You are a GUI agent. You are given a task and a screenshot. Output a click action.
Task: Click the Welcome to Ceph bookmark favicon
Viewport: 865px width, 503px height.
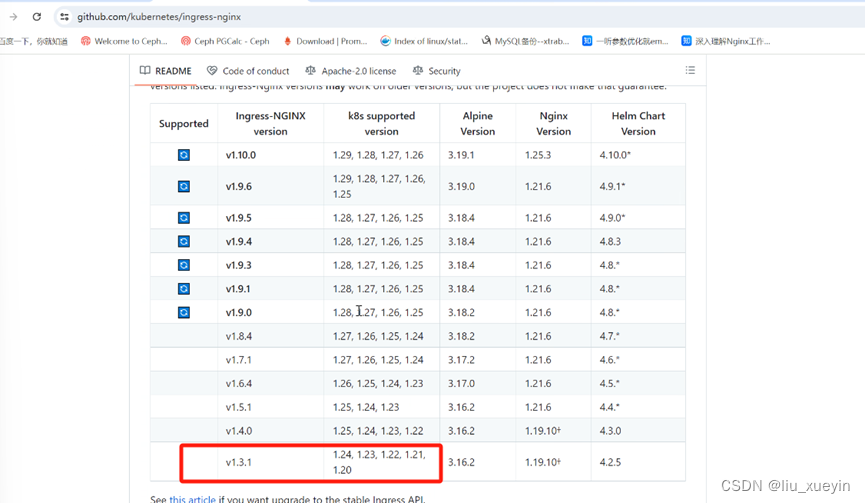[86, 41]
